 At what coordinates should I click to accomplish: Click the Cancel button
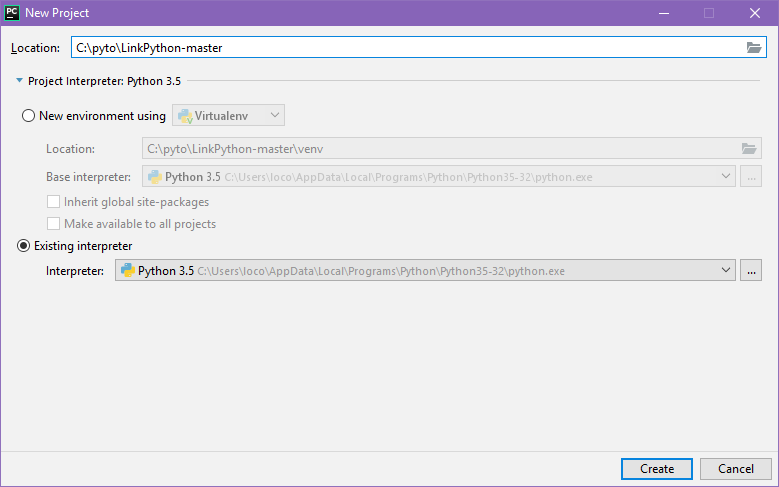[x=736, y=469]
